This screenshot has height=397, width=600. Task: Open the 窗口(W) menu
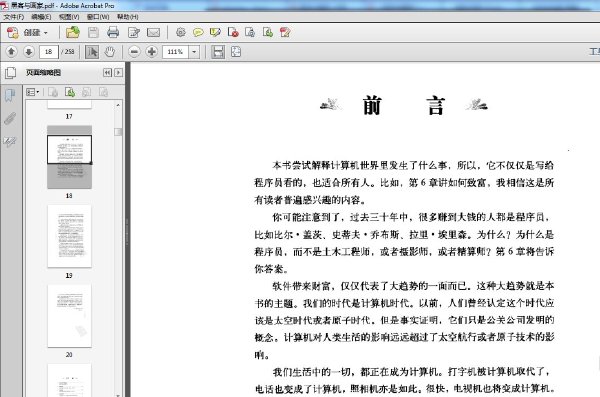tap(98, 17)
